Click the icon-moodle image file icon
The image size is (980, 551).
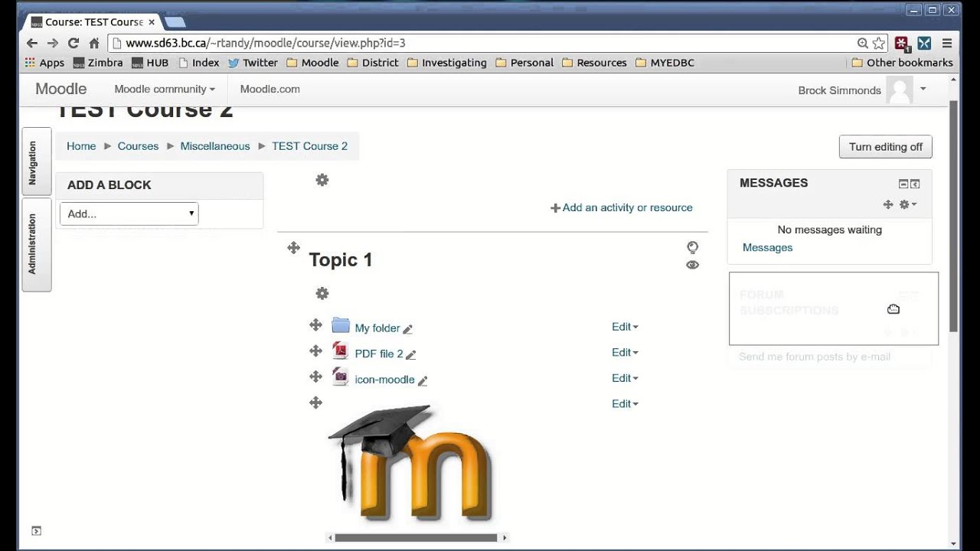341,377
